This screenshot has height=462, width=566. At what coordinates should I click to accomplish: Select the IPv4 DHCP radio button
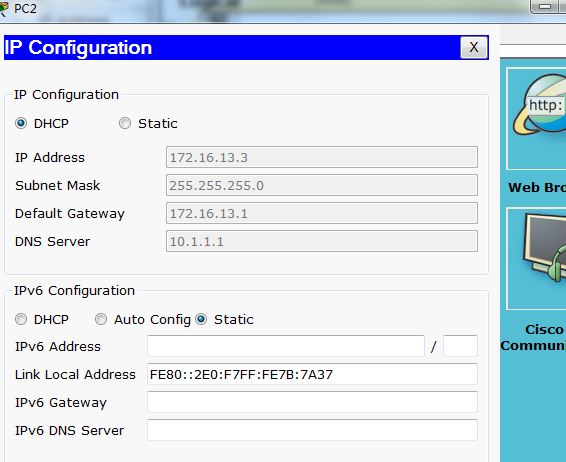click(21, 123)
